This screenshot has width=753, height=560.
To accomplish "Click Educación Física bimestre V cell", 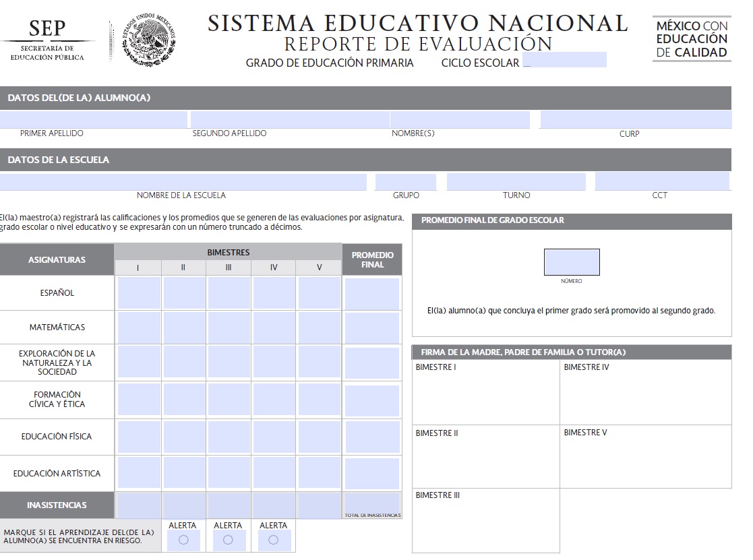I will click(320, 437).
